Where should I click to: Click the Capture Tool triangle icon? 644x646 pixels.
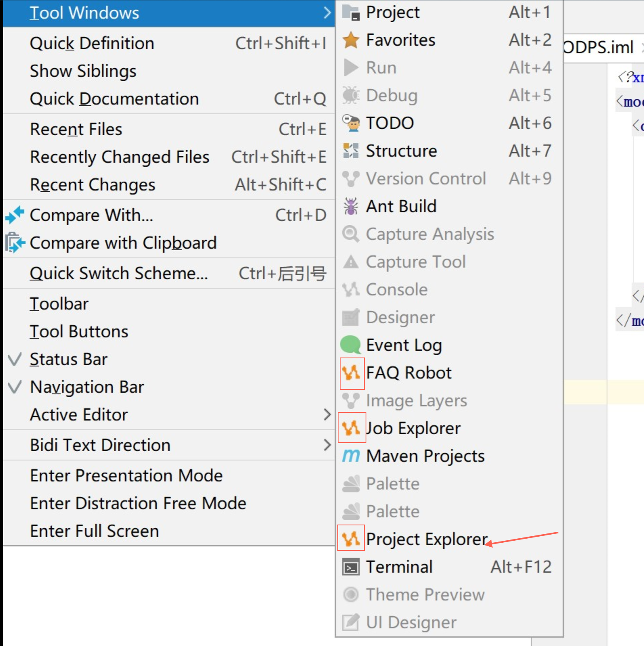coord(351,262)
